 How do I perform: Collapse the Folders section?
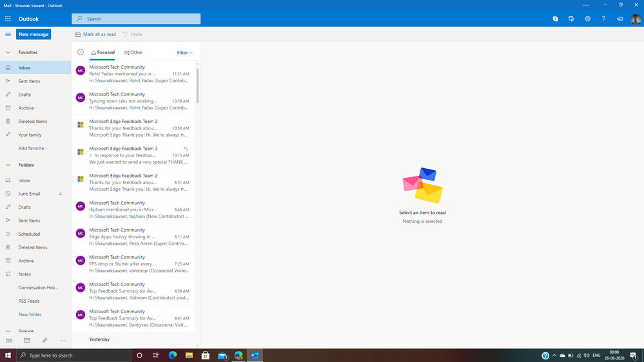point(8,165)
